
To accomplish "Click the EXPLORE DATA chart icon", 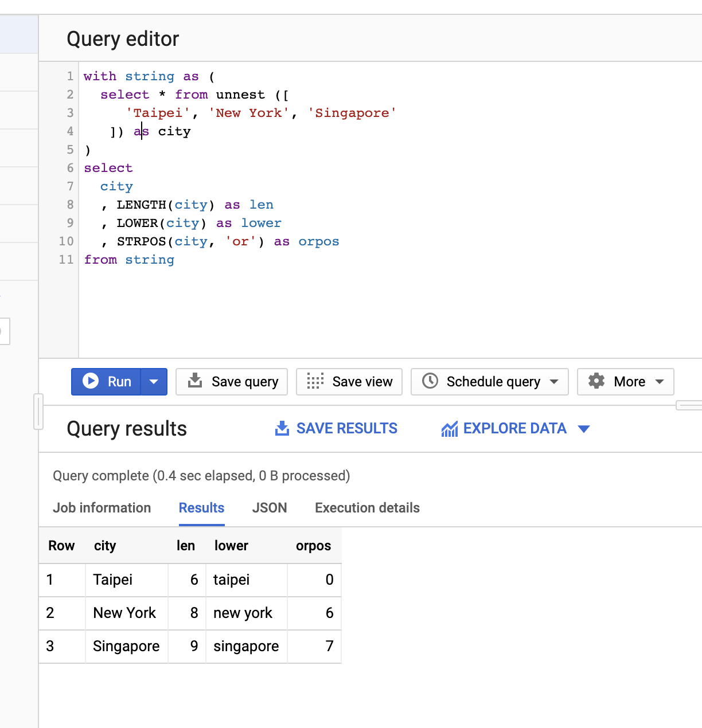I will [x=450, y=428].
